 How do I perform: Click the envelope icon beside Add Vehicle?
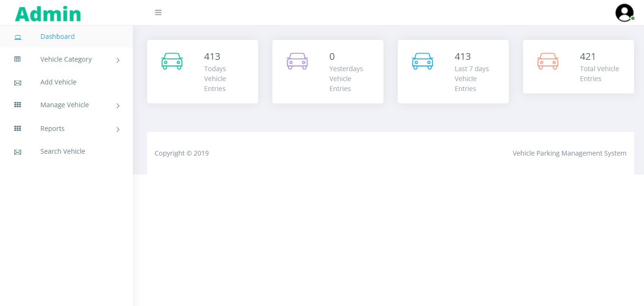coord(18,83)
